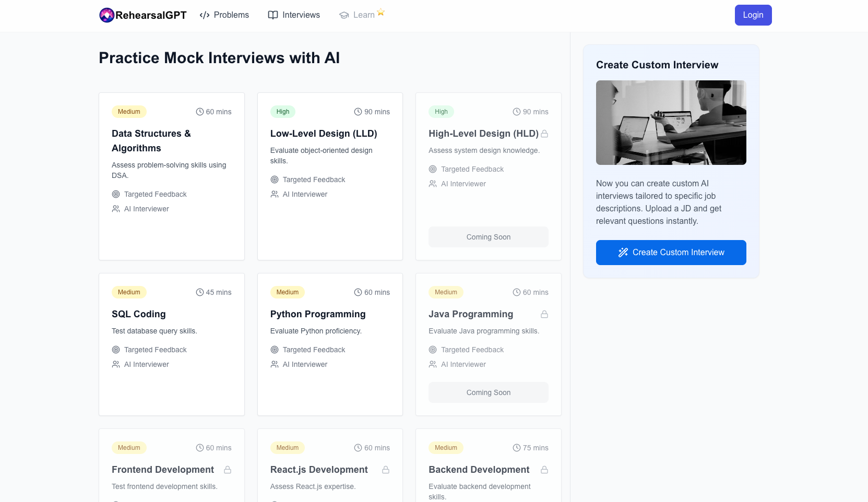Click 'Test database query skills.' description
The height and width of the screenshot is (502, 868).
click(x=154, y=331)
